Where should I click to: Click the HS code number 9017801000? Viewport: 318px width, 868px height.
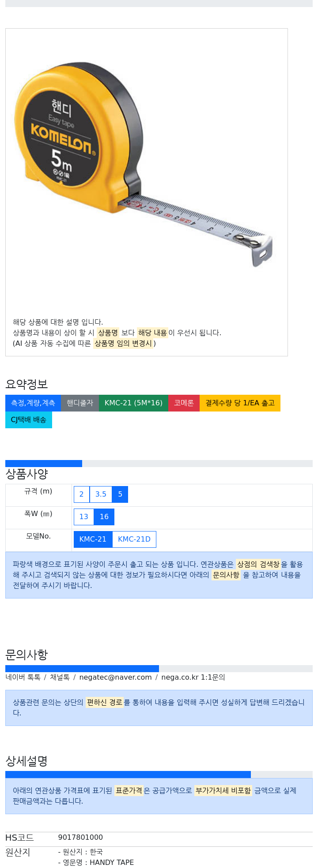[x=80, y=837]
